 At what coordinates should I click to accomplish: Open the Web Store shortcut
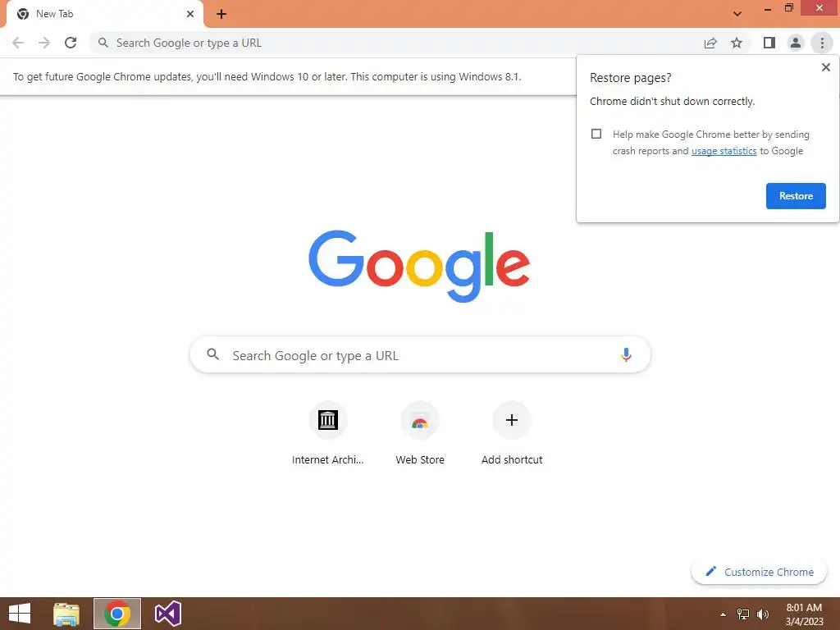pyautogui.click(x=420, y=434)
